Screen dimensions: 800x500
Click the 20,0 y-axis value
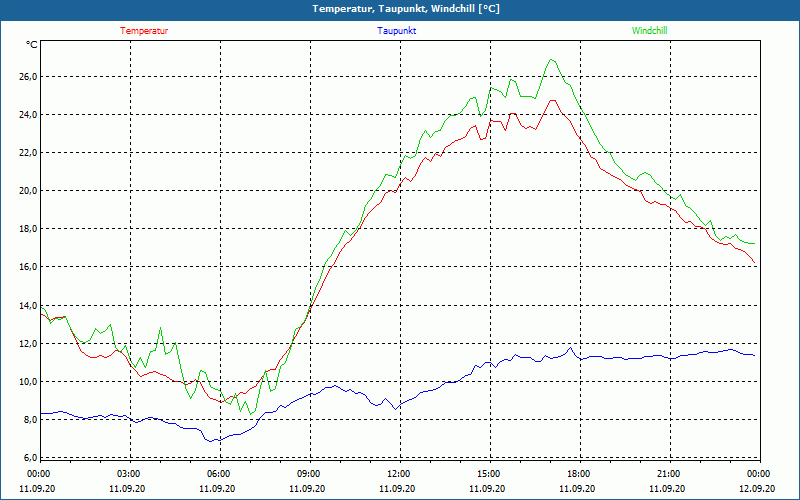pos(28,191)
